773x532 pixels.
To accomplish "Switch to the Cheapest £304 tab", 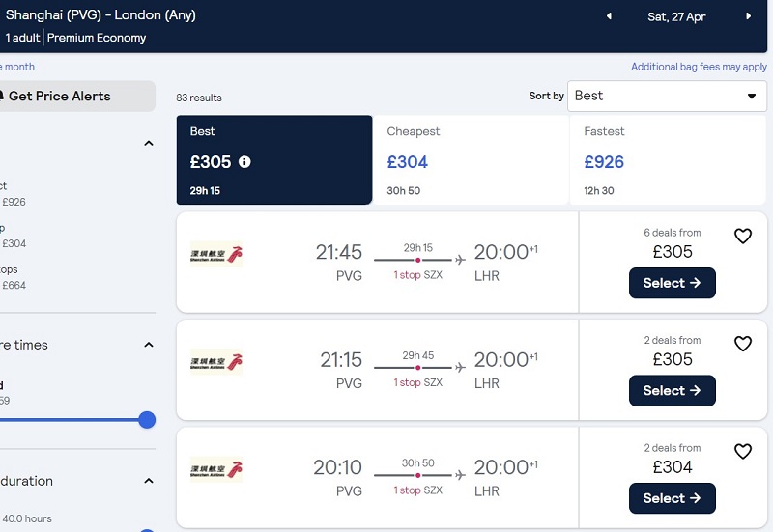I will 471,160.
